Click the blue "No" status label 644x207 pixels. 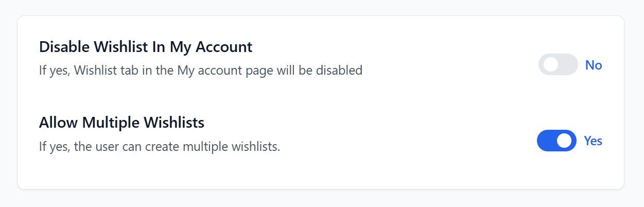tap(594, 65)
